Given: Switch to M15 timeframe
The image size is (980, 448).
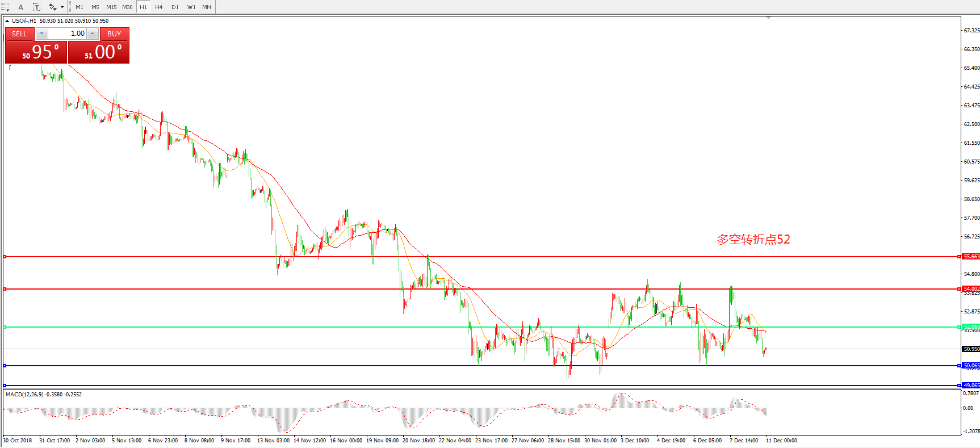Looking at the screenshot, I should 111,7.
